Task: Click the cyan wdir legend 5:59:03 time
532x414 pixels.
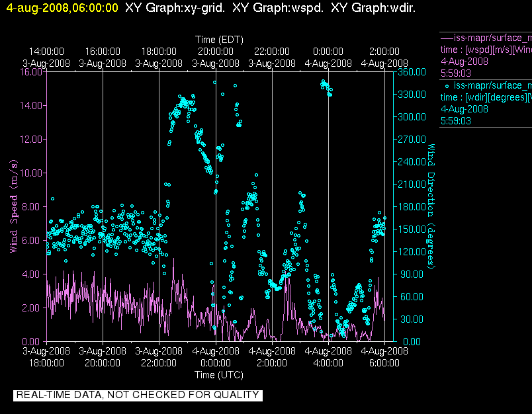Action: point(456,121)
